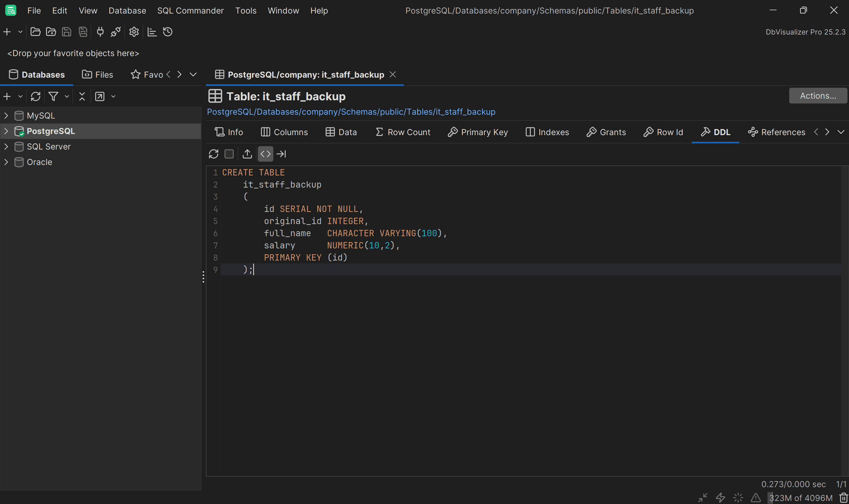Open the Row Count tab
This screenshot has width=849, height=504.
coord(403,132)
